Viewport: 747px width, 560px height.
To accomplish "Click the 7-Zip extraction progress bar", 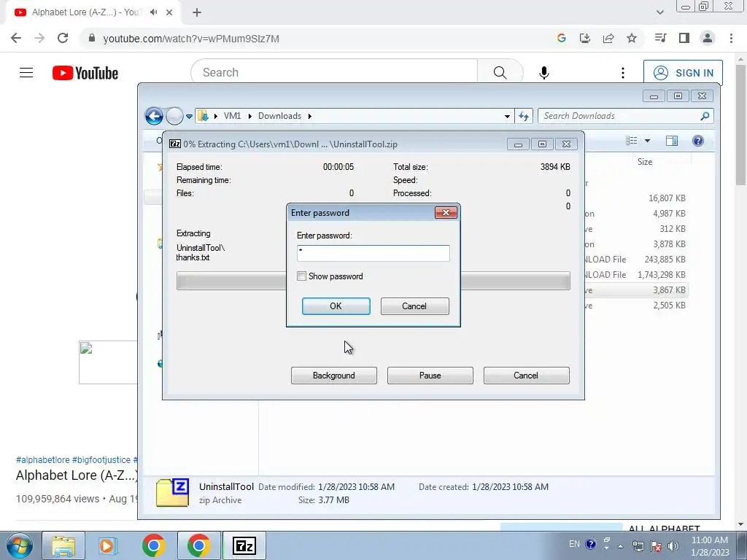I will point(373,281).
